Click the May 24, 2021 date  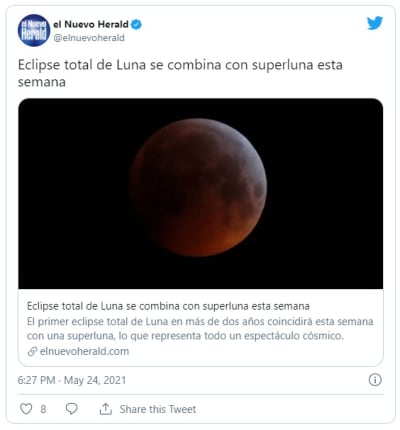pos(95,380)
